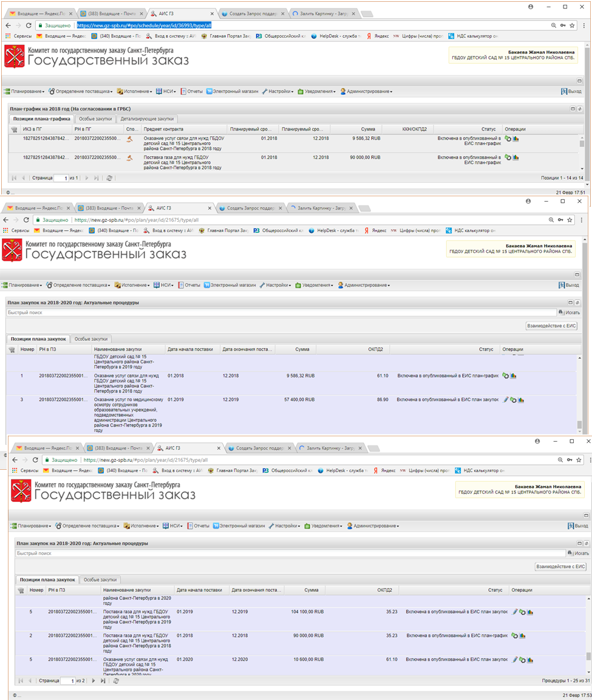Click gear operation icon in top window's 90 000,00 row
Image resolution: width=592 pixels, height=700 pixels.
[508, 157]
